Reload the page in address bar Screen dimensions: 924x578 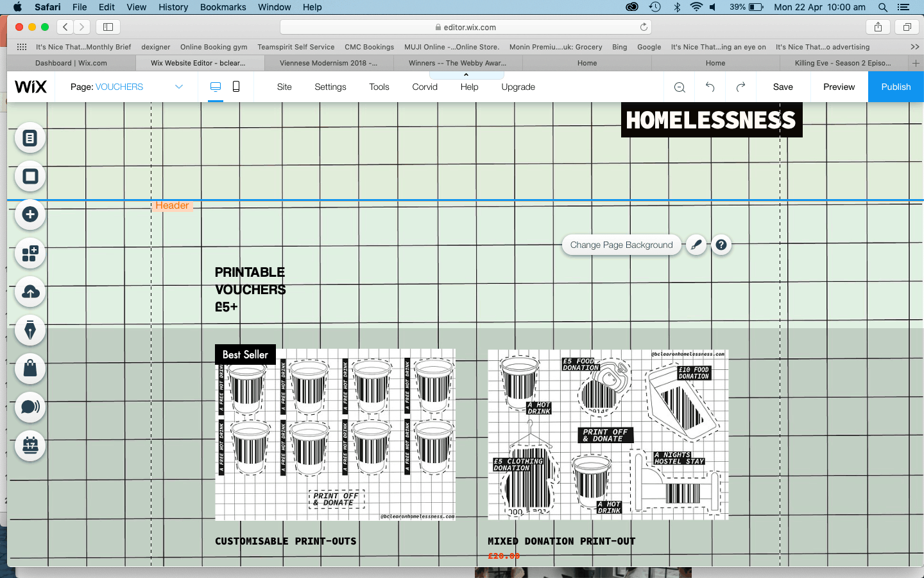pyautogui.click(x=644, y=27)
